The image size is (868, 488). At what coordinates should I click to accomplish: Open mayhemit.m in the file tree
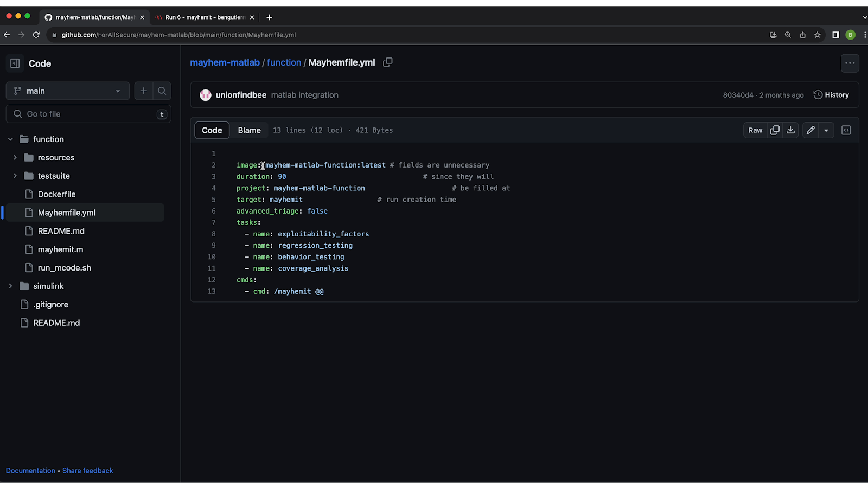60,249
